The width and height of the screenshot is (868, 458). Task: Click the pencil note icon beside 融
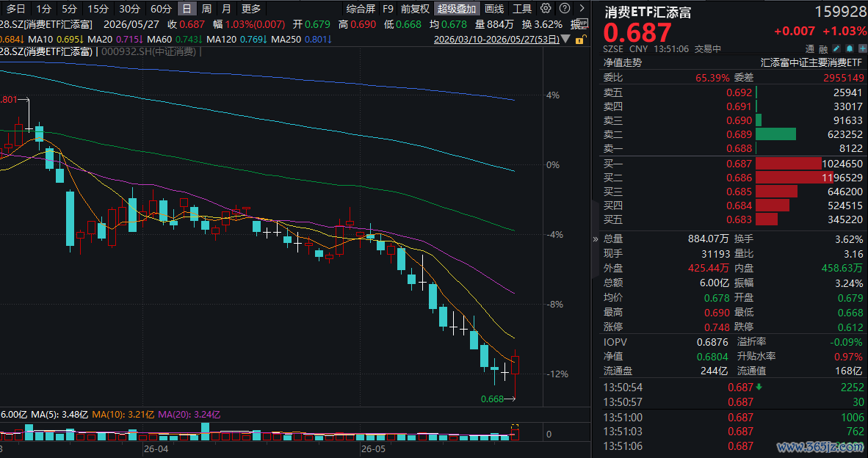[x=836, y=48]
